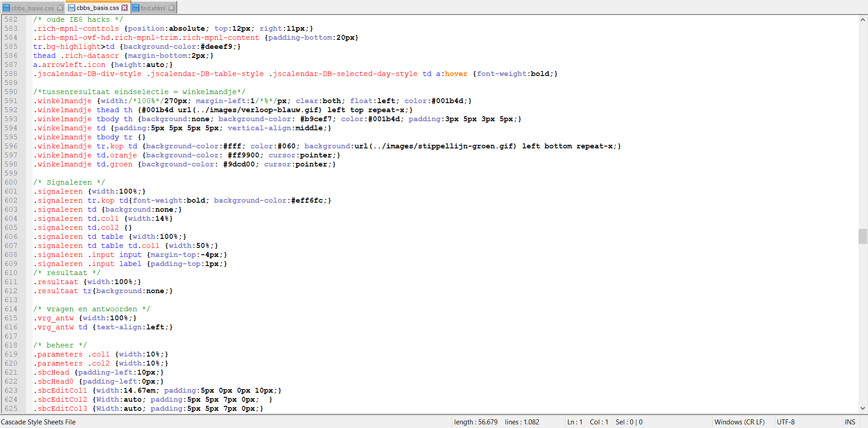This screenshot has width=868, height=428.
Task: Toggle the INS insert mode indicator
Action: click(850, 422)
